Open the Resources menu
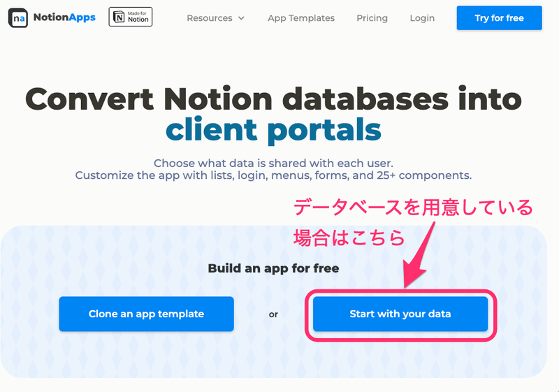Image resolution: width=559 pixels, height=392 pixels. point(216,18)
